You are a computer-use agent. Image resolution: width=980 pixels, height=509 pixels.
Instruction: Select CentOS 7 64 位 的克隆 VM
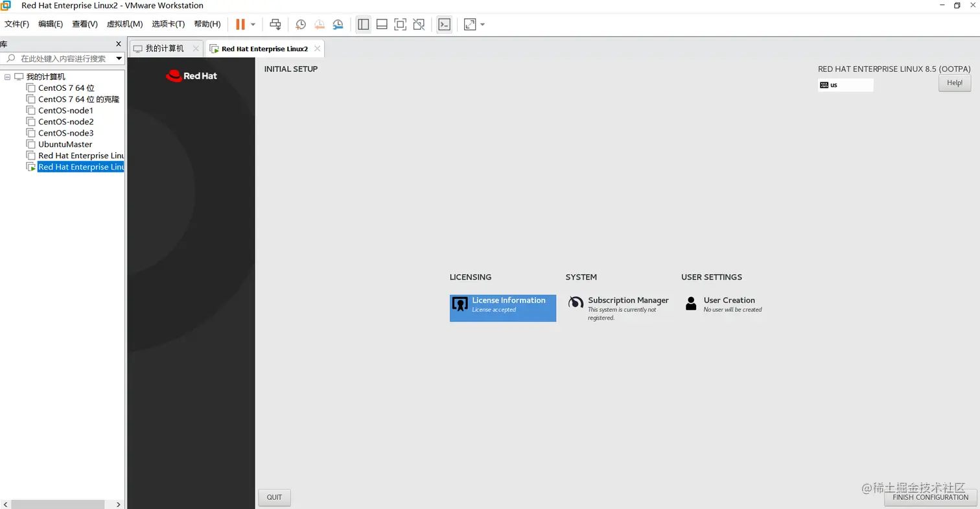(78, 99)
